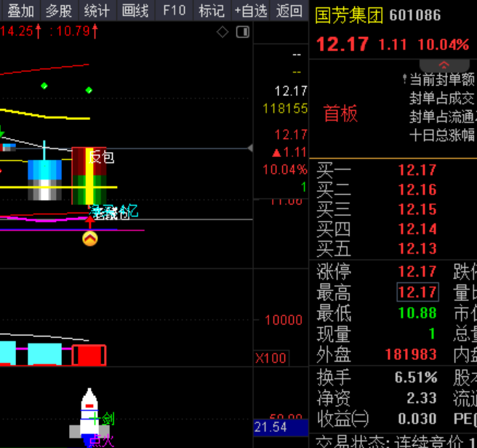
Task: Add stock with +自选 button
Action: click(250, 11)
